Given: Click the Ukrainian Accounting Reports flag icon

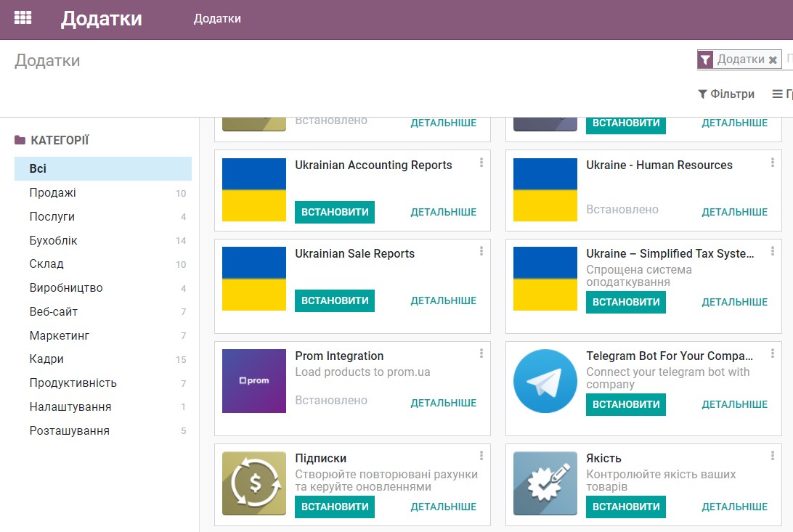Looking at the screenshot, I should (x=253, y=190).
